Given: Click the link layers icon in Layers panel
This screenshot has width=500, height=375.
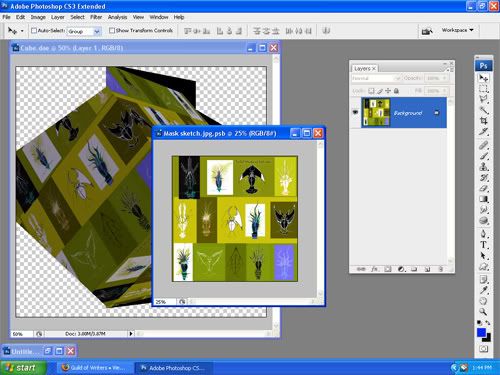Looking at the screenshot, I should [x=361, y=269].
